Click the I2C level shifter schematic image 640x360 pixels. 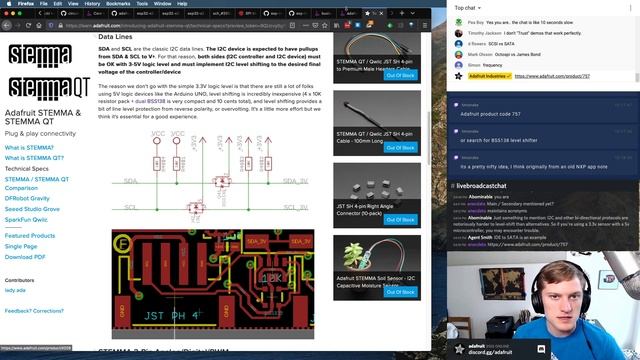click(x=210, y=176)
